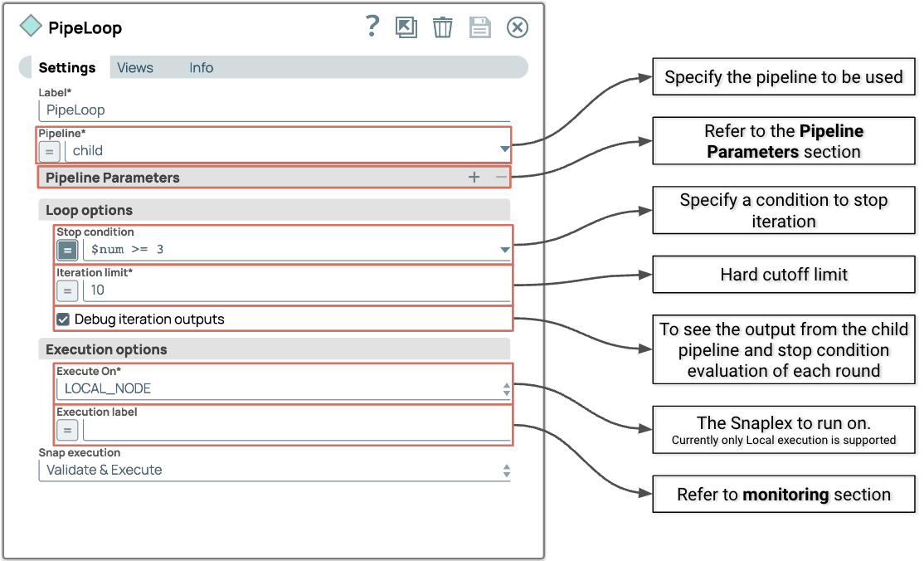The height and width of the screenshot is (561, 924).
Task: Click the collapse/export view icon in header
Action: tap(406, 27)
